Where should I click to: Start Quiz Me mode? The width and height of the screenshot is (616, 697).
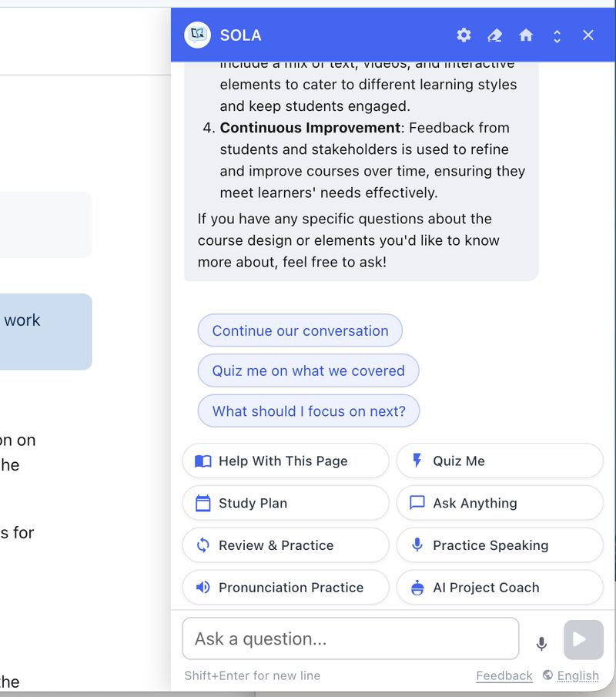click(x=499, y=461)
